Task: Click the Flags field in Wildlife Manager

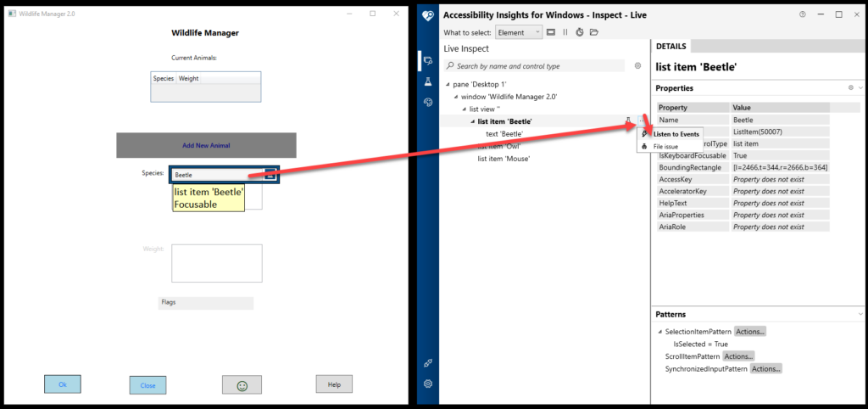Action: coord(205,303)
